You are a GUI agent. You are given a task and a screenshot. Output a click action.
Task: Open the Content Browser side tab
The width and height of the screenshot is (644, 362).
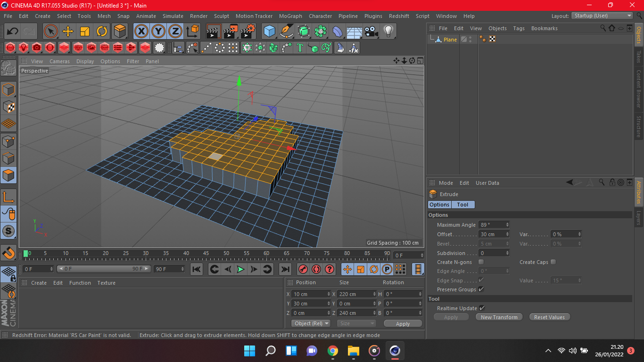[639, 89]
